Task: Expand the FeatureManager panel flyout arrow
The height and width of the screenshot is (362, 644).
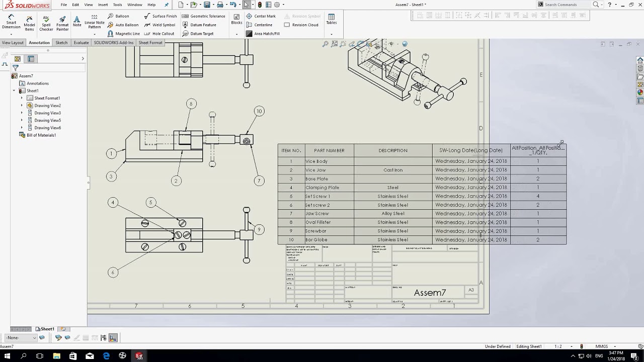Action: point(83,59)
